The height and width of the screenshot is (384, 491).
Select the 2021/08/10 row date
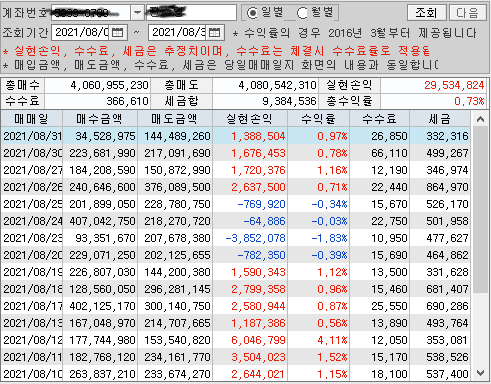tap(32, 374)
